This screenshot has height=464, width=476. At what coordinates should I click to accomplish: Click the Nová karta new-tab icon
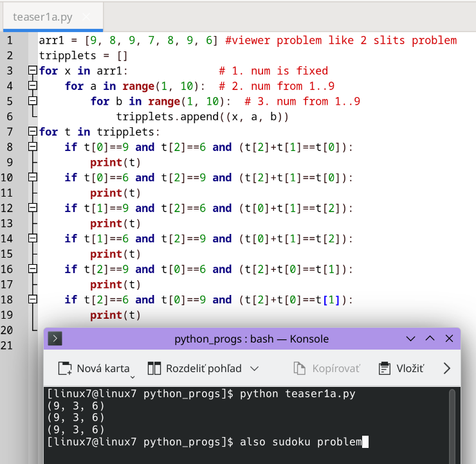(x=65, y=368)
